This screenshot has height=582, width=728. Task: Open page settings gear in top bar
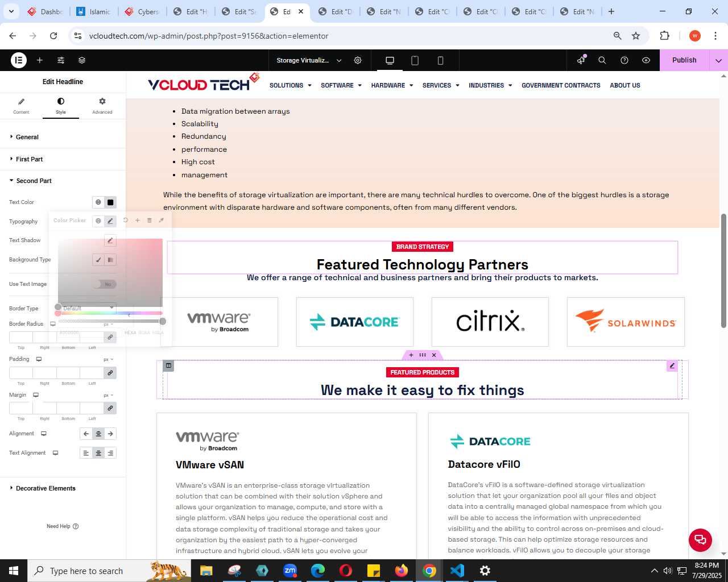pos(358,60)
